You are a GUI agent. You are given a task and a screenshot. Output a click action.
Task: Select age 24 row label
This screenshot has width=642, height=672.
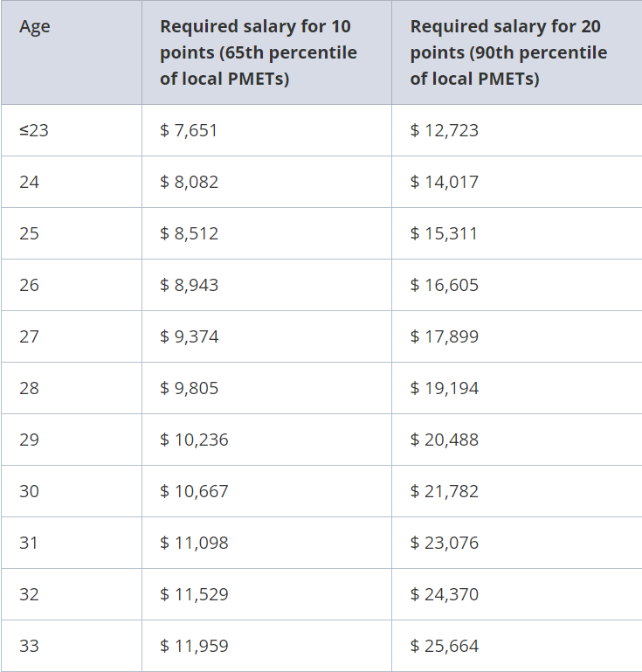tap(29, 182)
